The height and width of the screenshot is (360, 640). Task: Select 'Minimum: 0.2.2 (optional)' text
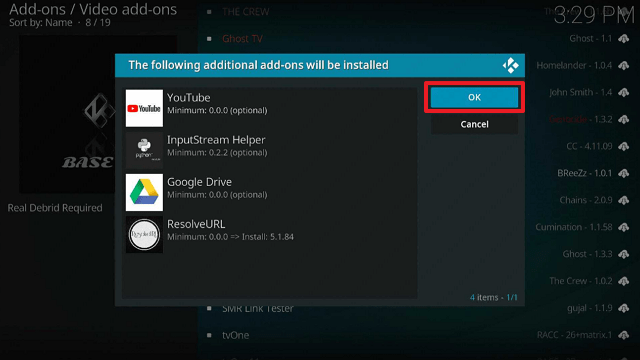(x=217, y=153)
